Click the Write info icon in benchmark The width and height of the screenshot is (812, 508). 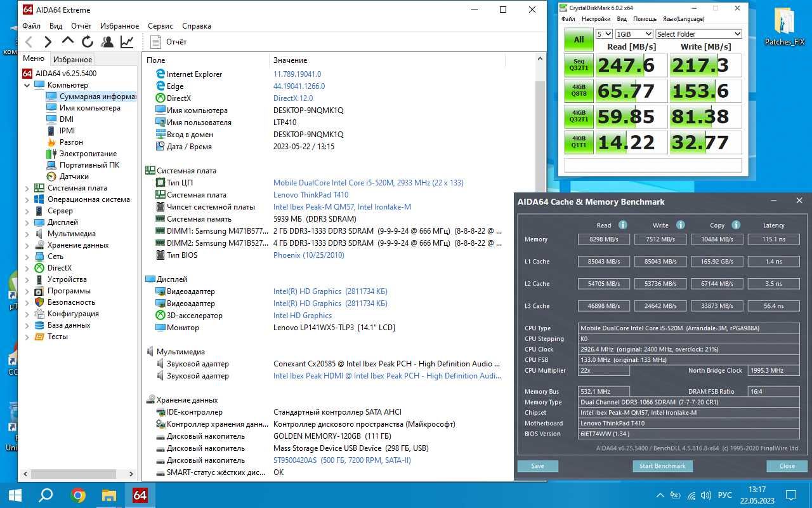point(680,225)
